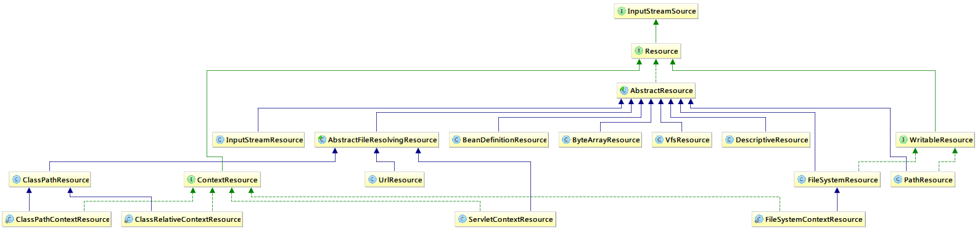Viewport: 980px width, 236px height.
Task: Click the FileSystemResource class icon
Action: [801, 180]
